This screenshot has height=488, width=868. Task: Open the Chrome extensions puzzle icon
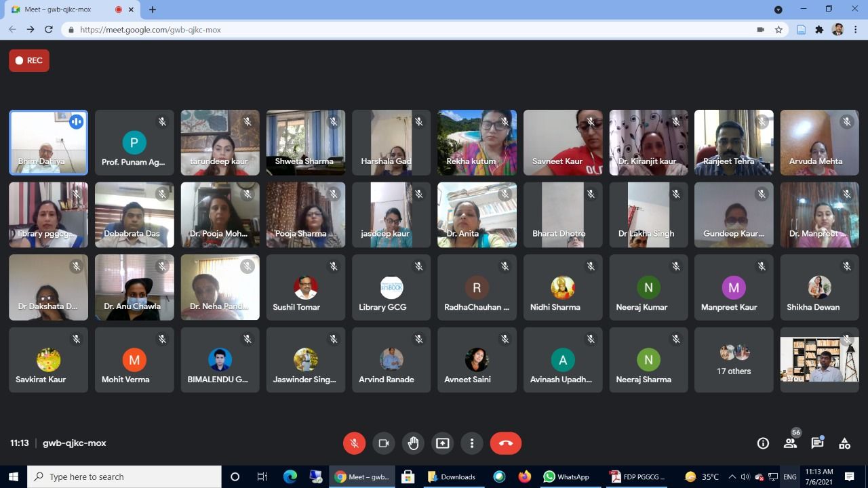pyautogui.click(x=819, y=30)
